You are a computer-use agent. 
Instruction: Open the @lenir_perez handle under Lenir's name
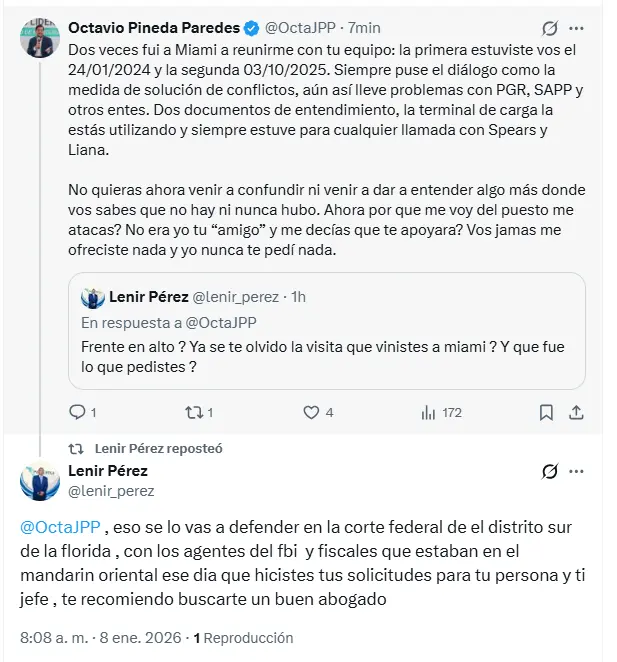[x=111, y=490]
